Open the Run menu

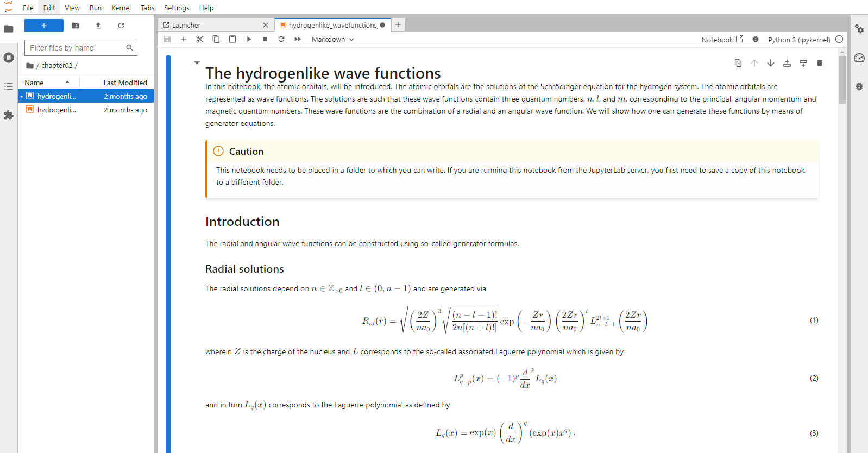pos(96,8)
